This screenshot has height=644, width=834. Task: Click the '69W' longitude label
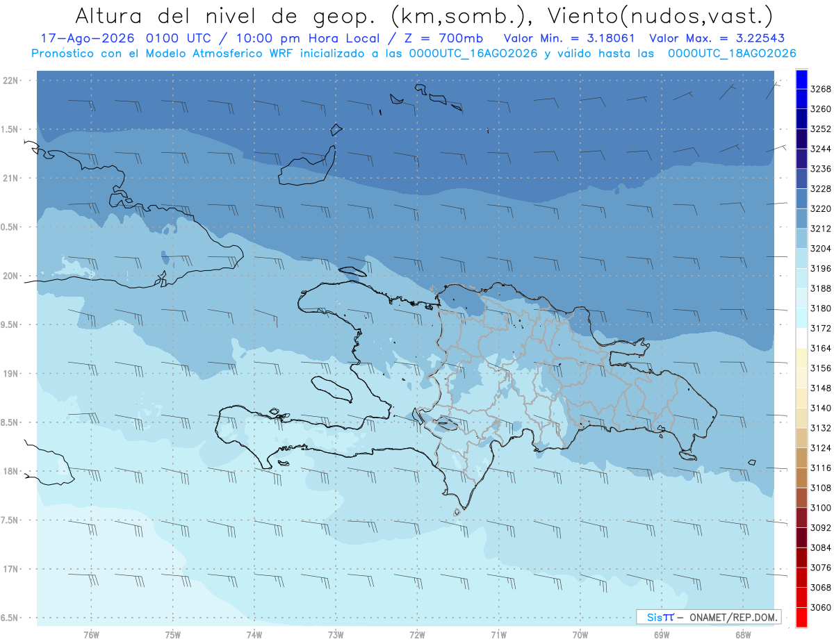[662, 635]
